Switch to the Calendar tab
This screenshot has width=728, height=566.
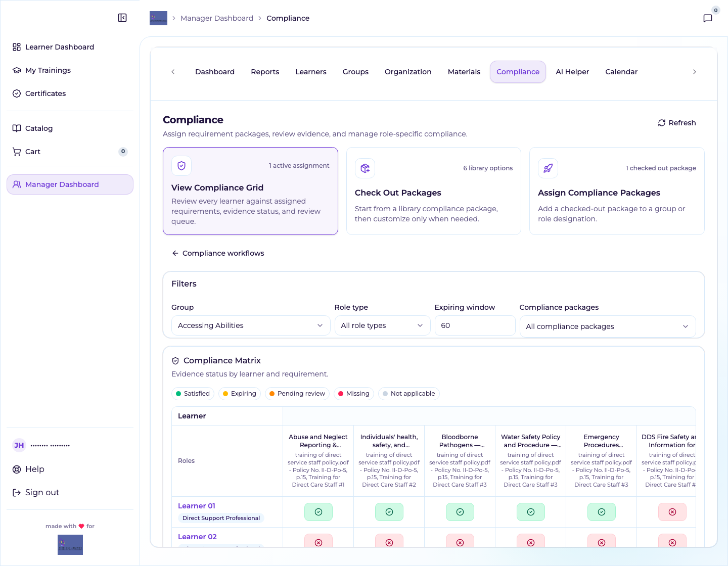coord(621,72)
